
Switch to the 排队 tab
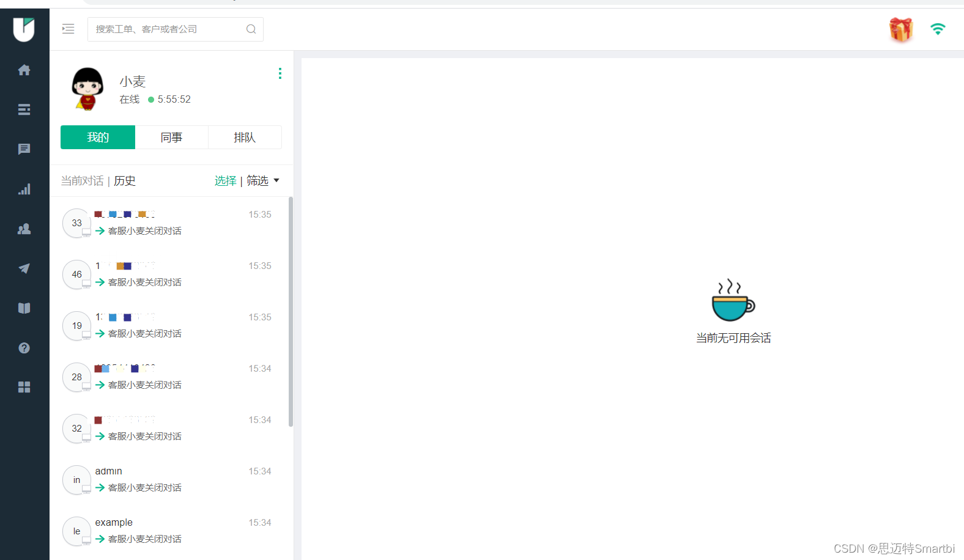[x=245, y=138]
